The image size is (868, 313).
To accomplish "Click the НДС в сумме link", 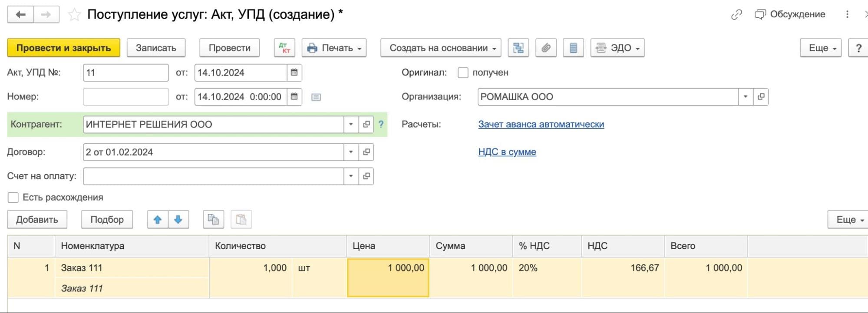I will click(507, 152).
